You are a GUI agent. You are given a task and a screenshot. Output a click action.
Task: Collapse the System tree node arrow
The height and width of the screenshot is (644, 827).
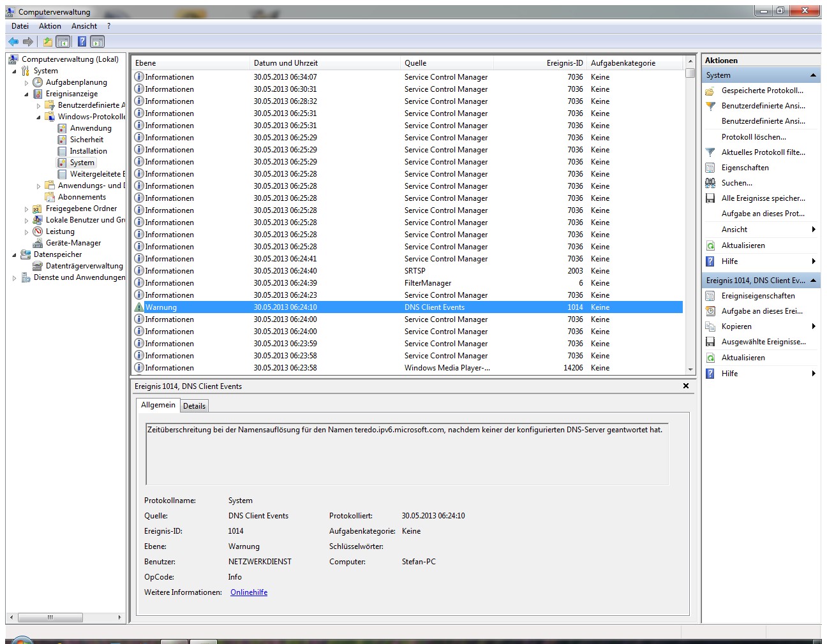15,71
